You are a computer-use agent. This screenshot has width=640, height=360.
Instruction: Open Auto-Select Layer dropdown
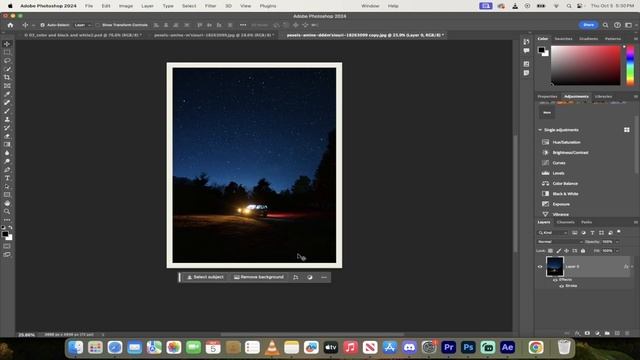(82, 25)
